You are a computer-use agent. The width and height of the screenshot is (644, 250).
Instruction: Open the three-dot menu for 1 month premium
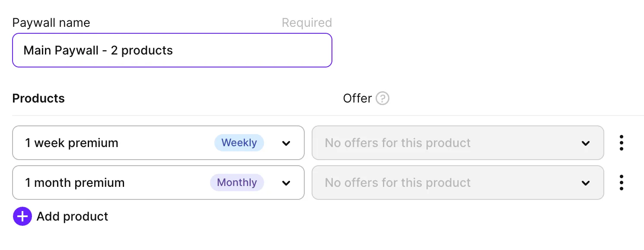621,183
